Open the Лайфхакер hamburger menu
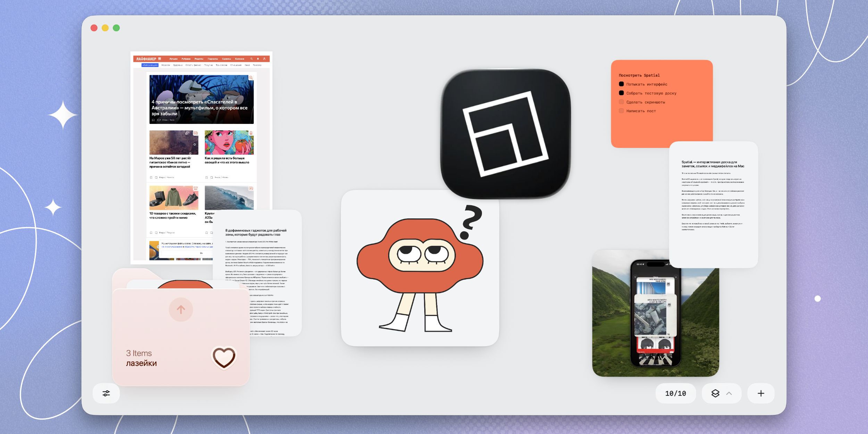The image size is (868, 434). point(160,59)
